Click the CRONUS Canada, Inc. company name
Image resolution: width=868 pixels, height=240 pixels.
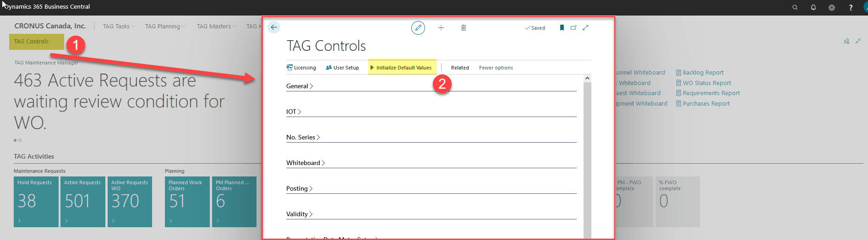50,26
